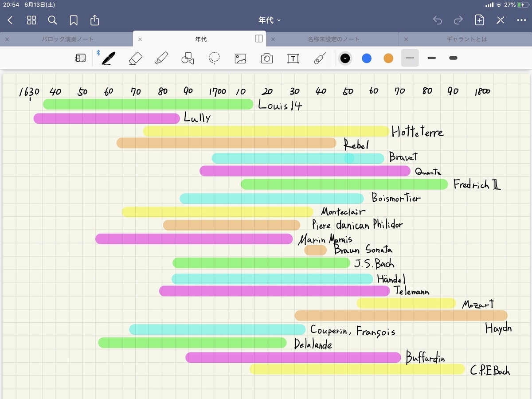Tap the handwritten Buffardin label
The width and height of the screenshot is (532, 399).
tap(425, 357)
